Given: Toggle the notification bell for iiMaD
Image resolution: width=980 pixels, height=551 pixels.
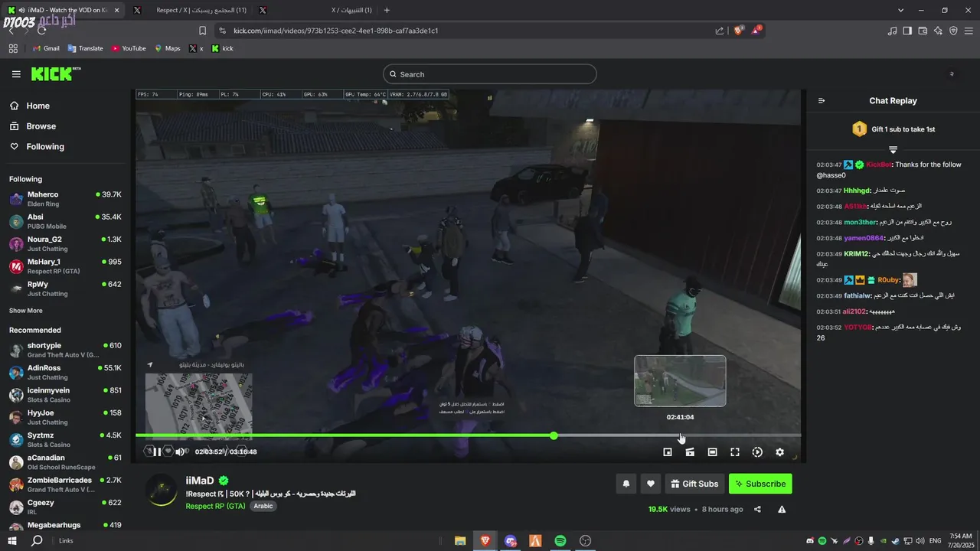Looking at the screenshot, I should click(x=626, y=484).
